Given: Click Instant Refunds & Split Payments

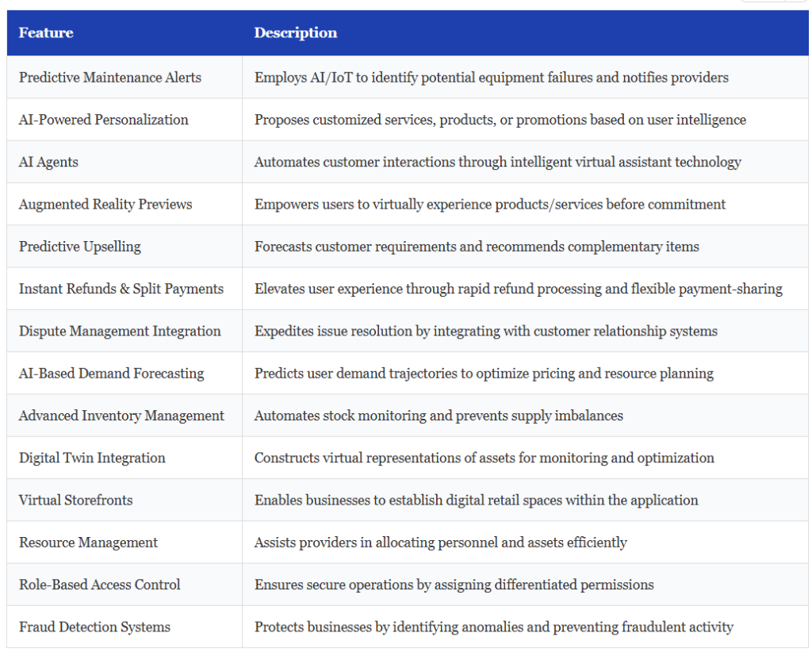Looking at the screenshot, I should pyautogui.click(x=121, y=289).
